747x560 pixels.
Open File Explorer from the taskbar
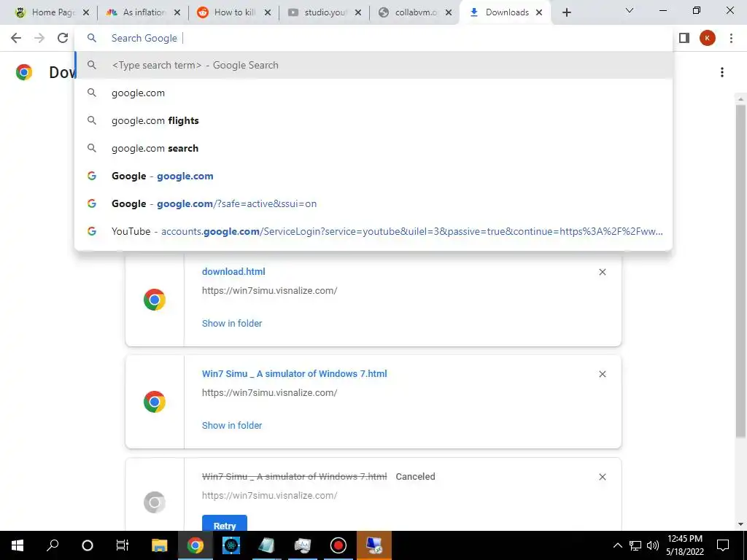[159, 545]
